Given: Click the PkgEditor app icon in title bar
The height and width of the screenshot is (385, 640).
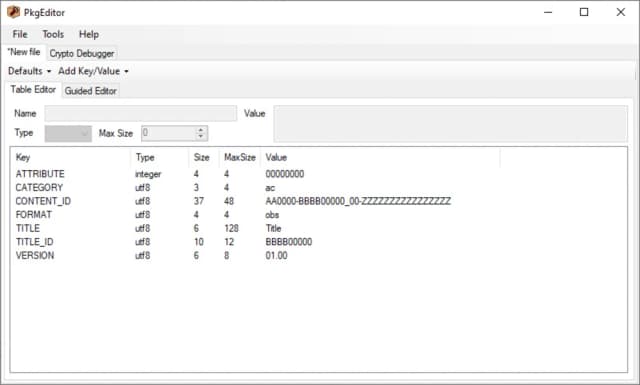Looking at the screenshot, I should point(13,12).
